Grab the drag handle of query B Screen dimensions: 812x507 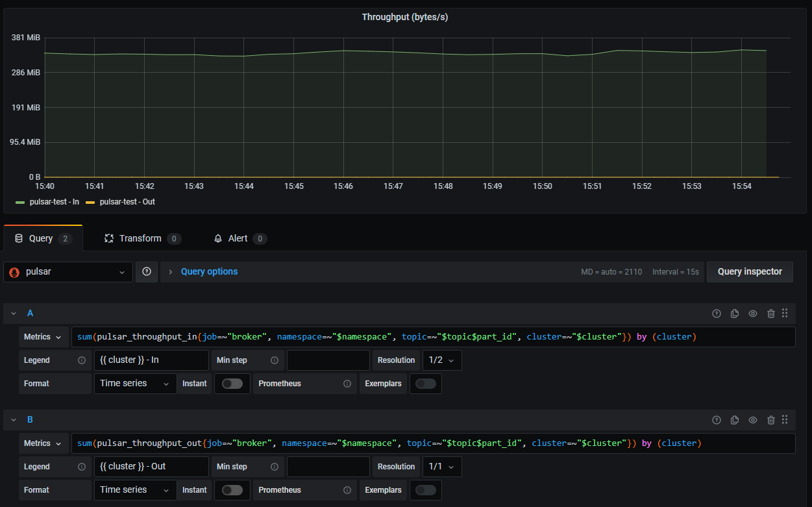tap(785, 419)
